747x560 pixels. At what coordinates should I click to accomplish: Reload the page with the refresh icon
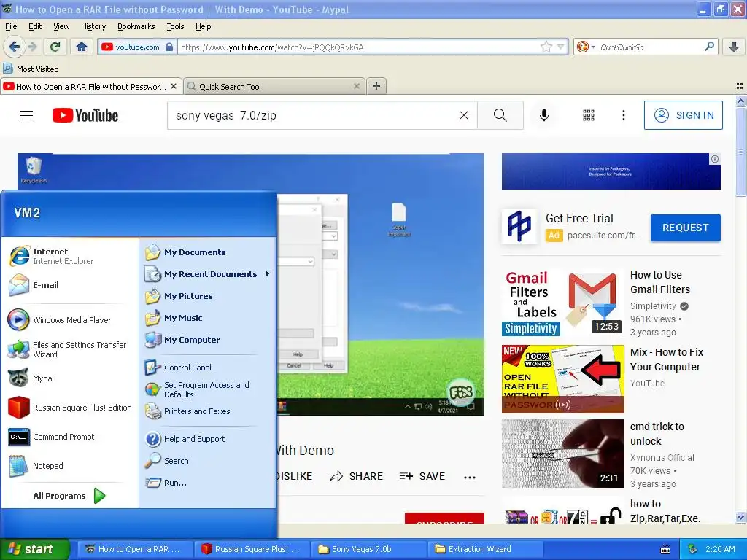55,47
